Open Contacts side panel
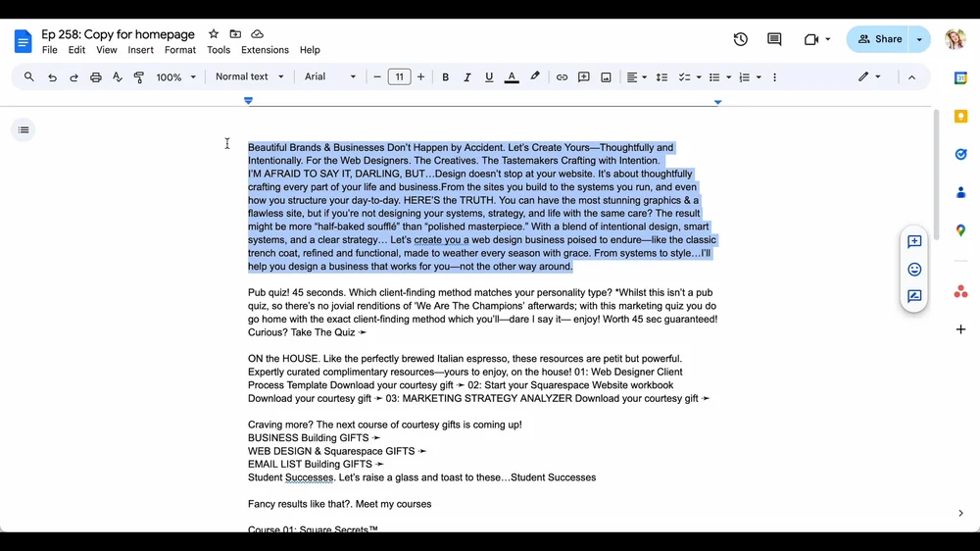This screenshot has height=551, width=980. (x=960, y=192)
